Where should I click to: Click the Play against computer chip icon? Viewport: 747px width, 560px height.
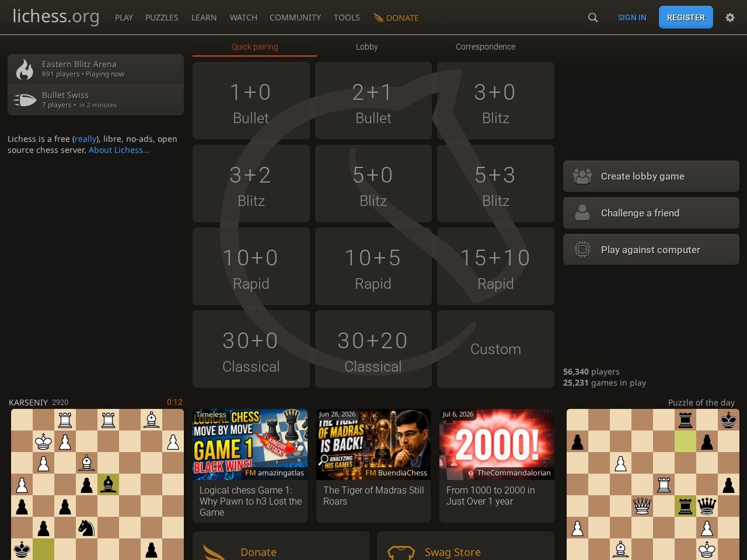(582, 250)
